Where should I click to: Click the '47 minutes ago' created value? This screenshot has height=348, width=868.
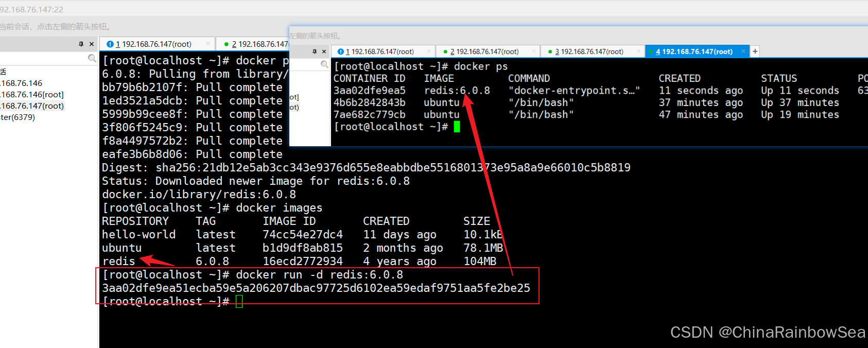(701, 114)
